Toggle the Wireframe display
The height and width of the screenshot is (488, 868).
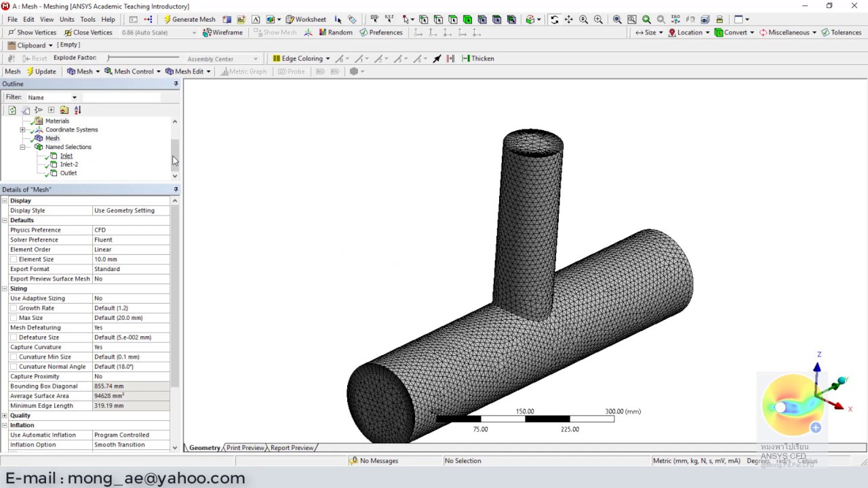point(222,32)
